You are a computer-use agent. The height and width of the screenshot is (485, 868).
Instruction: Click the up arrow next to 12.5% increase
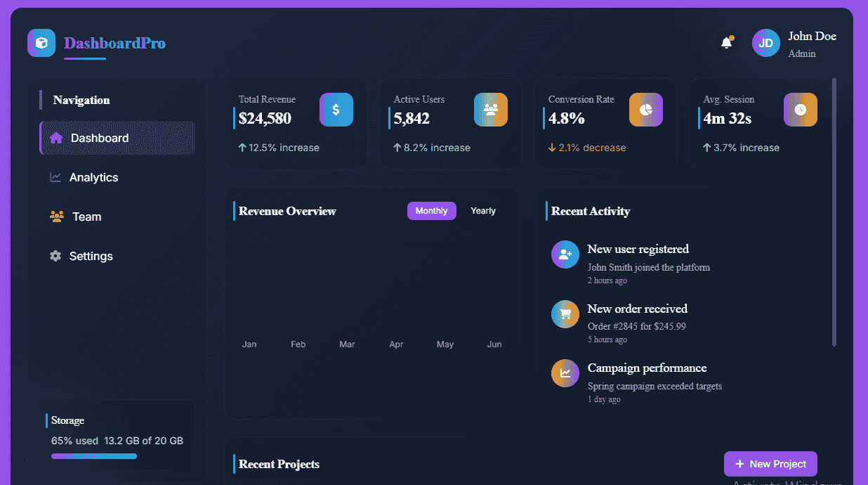pyautogui.click(x=242, y=148)
